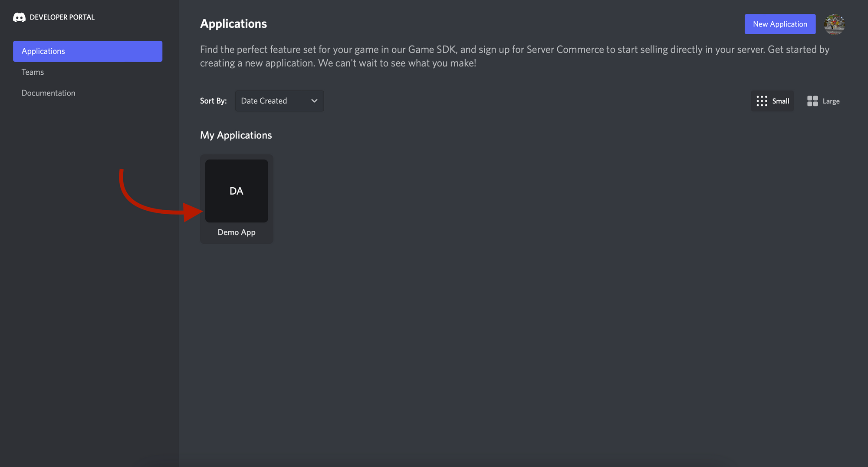Open the Demo App DA thumbnail

point(237,191)
